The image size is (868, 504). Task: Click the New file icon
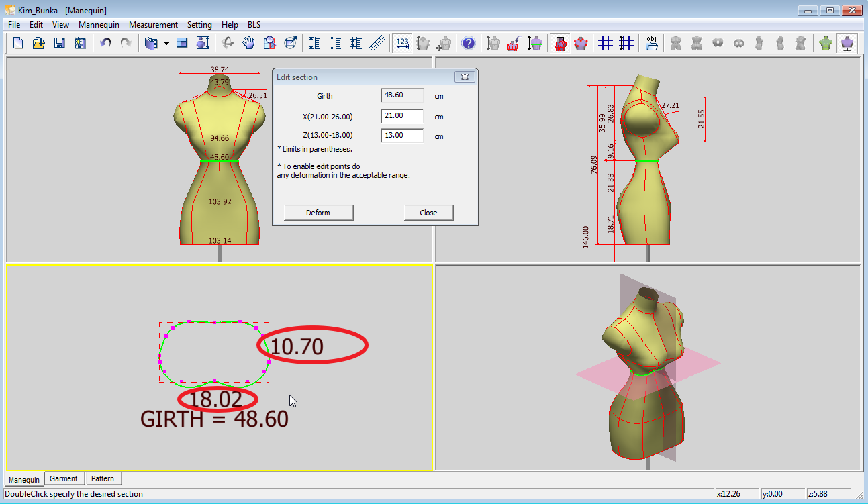click(18, 44)
